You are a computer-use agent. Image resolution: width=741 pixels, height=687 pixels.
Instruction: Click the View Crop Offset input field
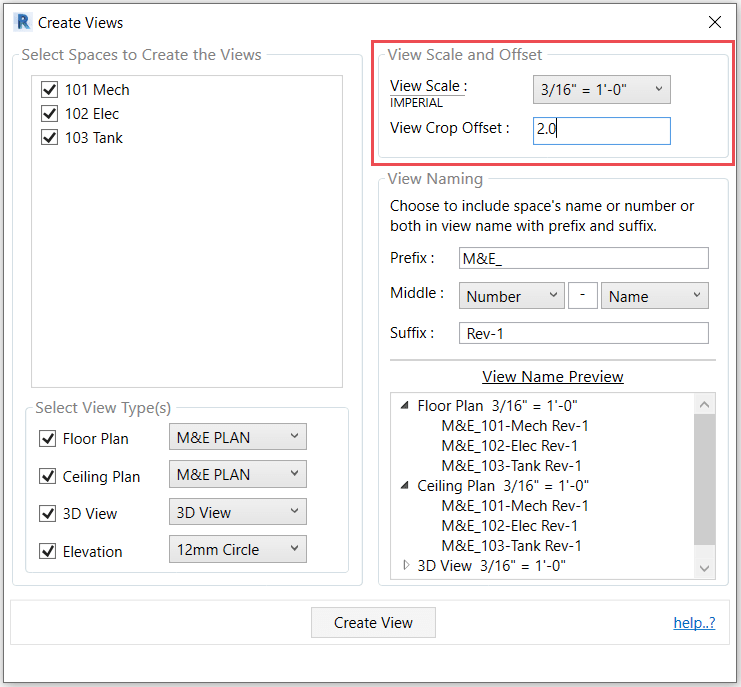coord(601,130)
